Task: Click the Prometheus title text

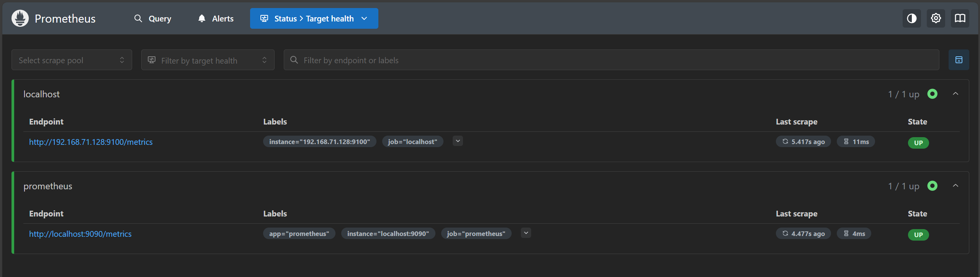Action: 65,18
